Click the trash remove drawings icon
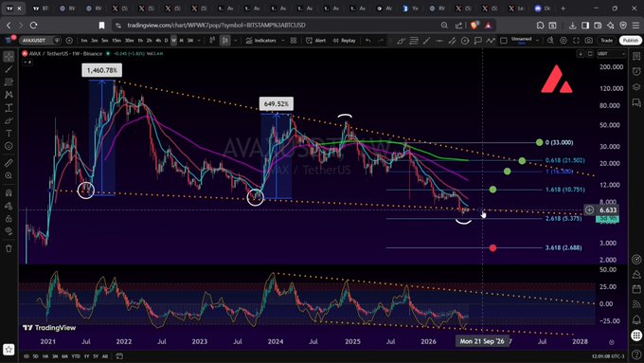 tap(9, 248)
